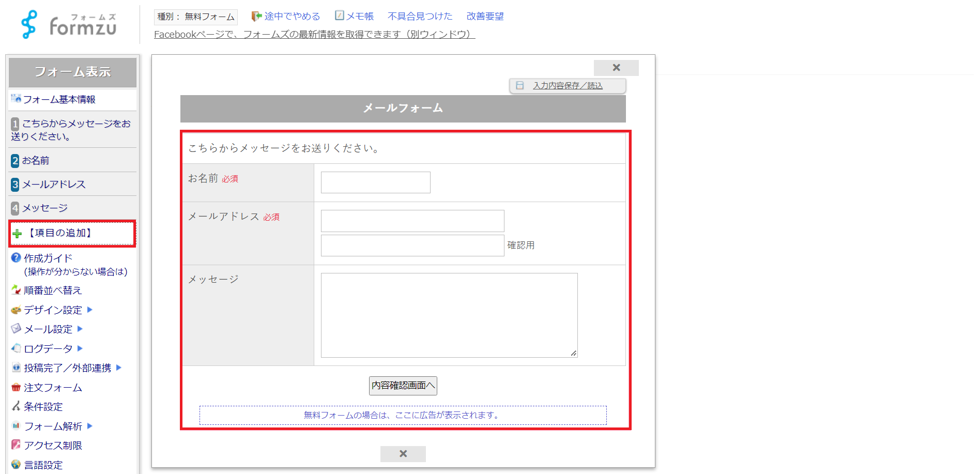Expand the フォーム解析 submenu arrow
Screen dimensions: 980x474
pyautogui.click(x=90, y=426)
